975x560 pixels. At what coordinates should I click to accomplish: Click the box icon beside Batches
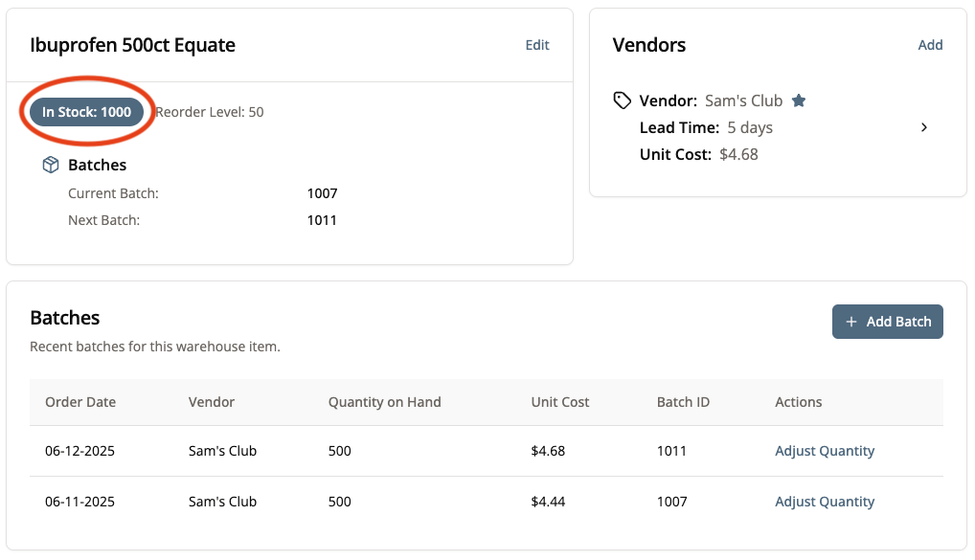pyautogui.click(x=51, y=165)
